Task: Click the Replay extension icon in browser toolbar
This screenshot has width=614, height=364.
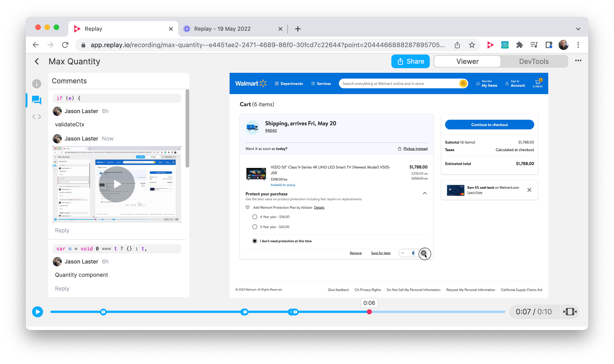Action: click(490, 45)
